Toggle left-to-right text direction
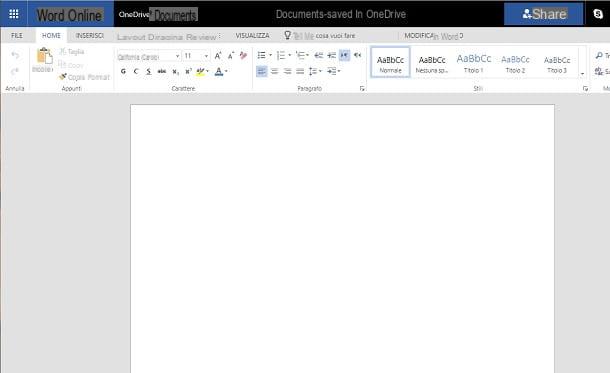This screenshot has height=373, width=610. point(344,55)
